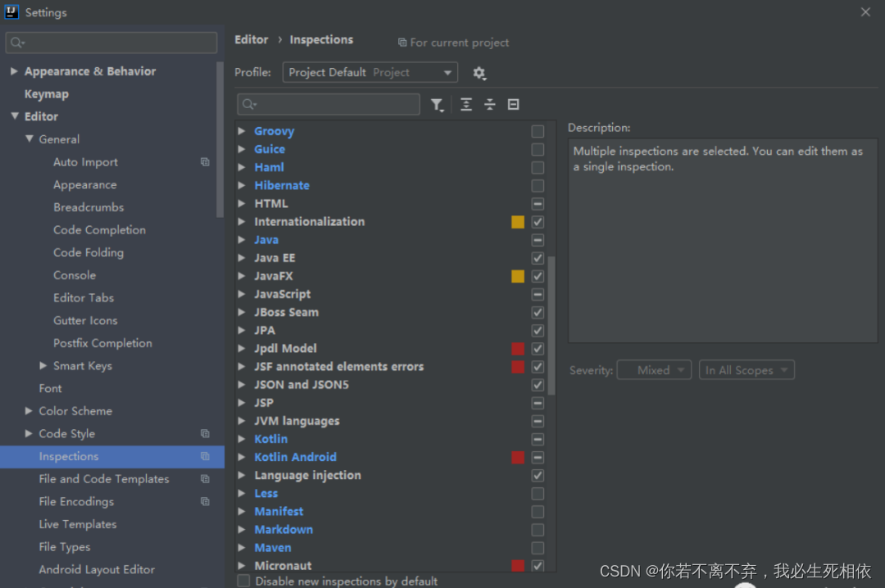Check Disable new inspections by default
Image resolution: width=885 pixels, height=588 pixels.
coord(243,581)
